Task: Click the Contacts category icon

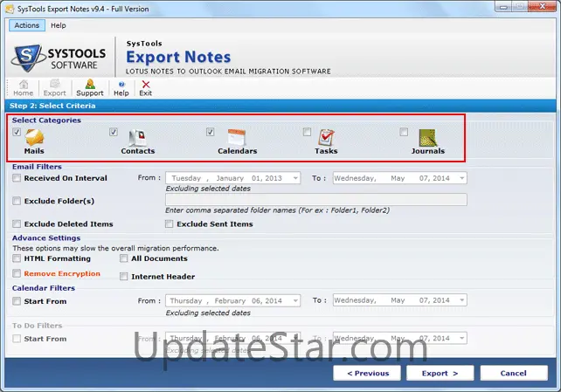Action: coord(138,138)
